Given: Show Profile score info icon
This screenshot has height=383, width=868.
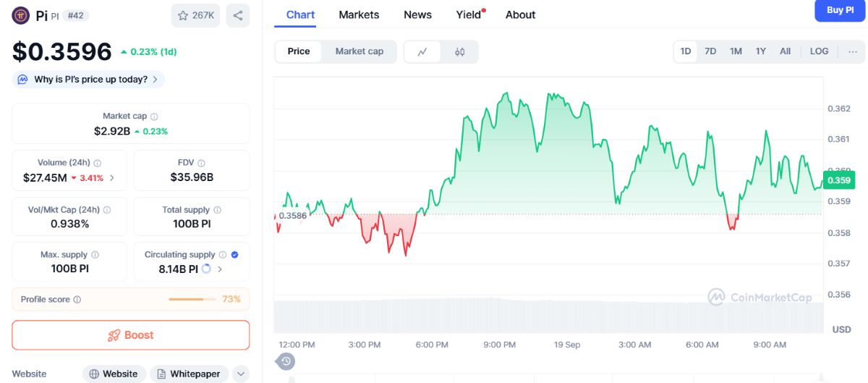Looking at the screenshot, I should tap(77, 300).
